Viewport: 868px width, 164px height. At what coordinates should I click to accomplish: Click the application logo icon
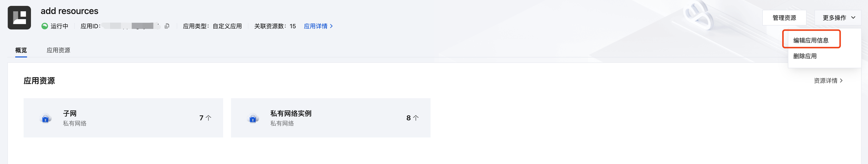pyautogui.click(x=19, y=17)
